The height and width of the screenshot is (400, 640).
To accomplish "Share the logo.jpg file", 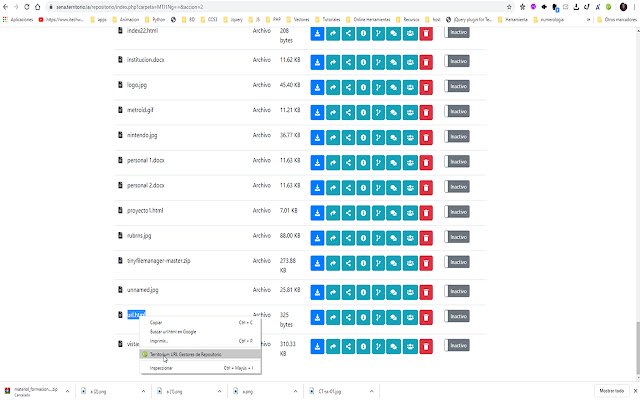I will [x=348, y=88].
